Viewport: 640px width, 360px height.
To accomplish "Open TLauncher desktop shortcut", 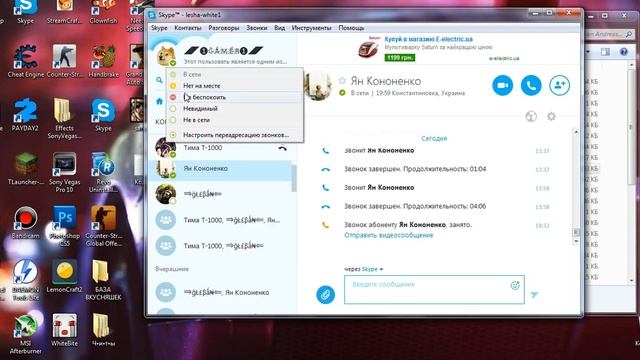I will [25, 169].
